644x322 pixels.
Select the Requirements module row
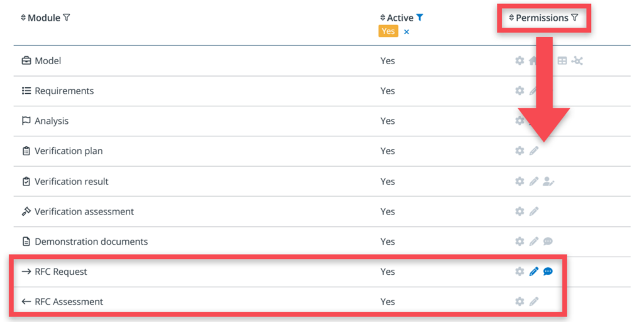pyautogui.click(x=64, y=91)
